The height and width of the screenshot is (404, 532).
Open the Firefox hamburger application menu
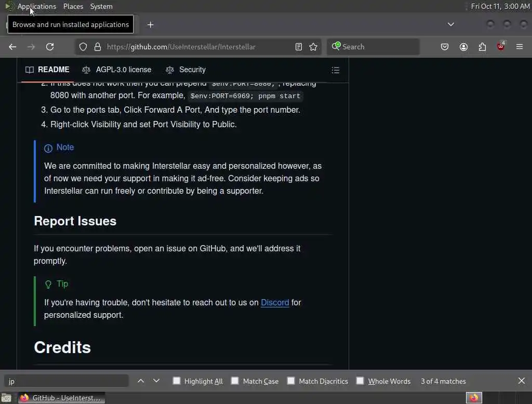[520, 47]
